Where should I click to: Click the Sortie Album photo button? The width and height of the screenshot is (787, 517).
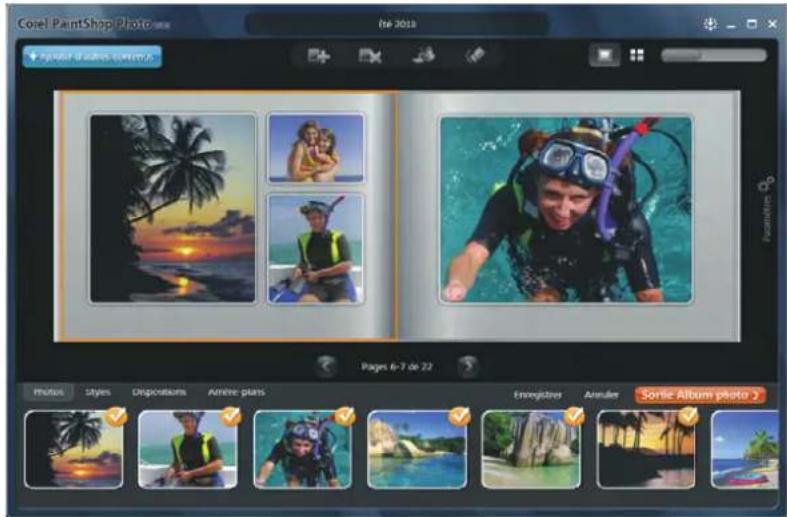700,395
